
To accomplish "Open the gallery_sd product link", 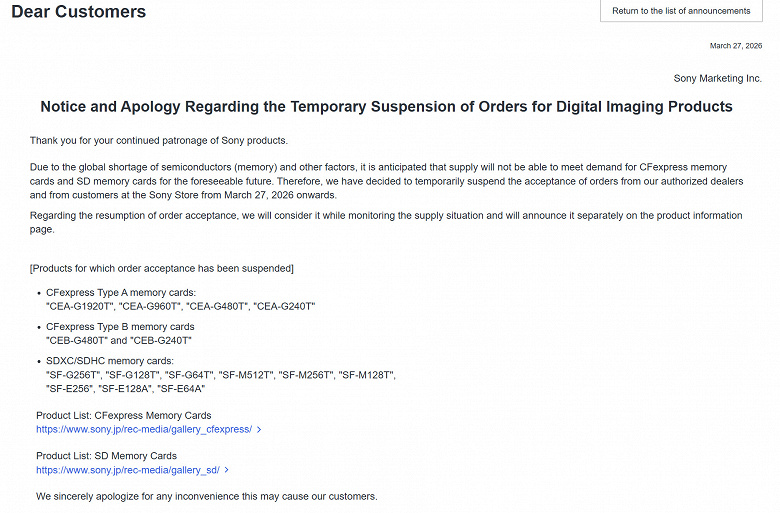I will pyautogui.click(x=128, y=469).
